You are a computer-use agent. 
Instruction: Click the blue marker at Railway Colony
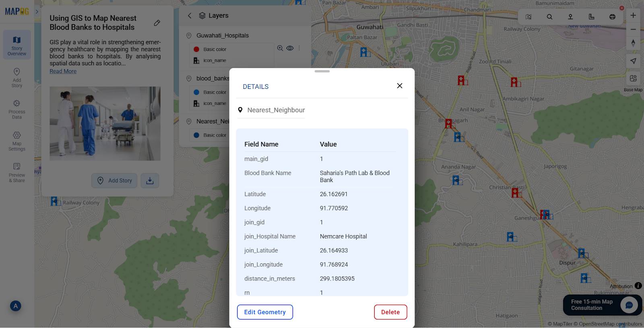[55, 201]
